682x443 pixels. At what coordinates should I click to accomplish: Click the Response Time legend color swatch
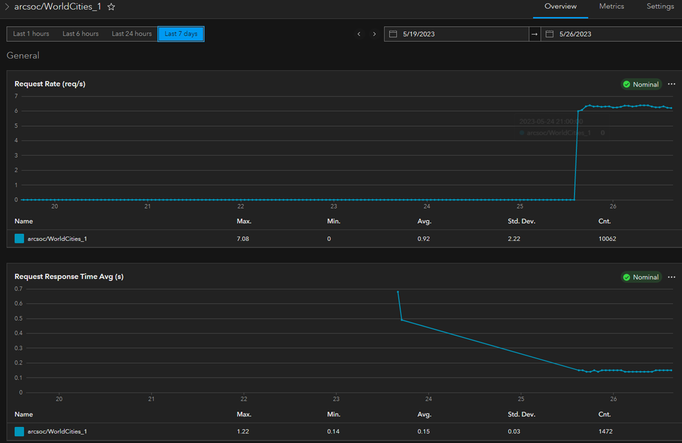pyautogui.click(x=19, y=431)
